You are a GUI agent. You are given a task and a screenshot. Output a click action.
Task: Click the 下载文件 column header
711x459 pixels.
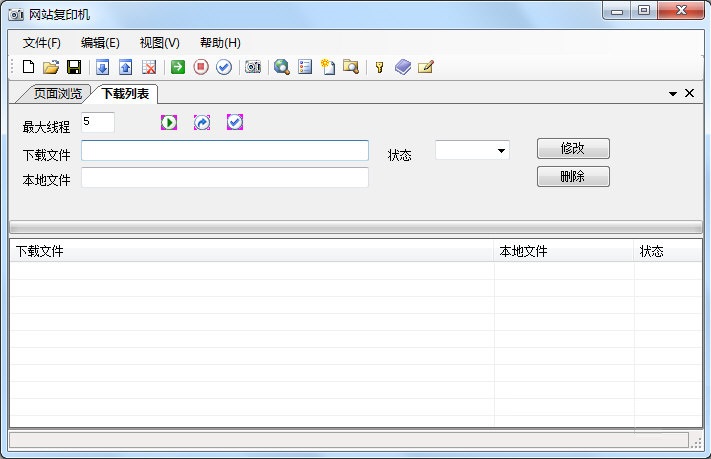(252, 251)
